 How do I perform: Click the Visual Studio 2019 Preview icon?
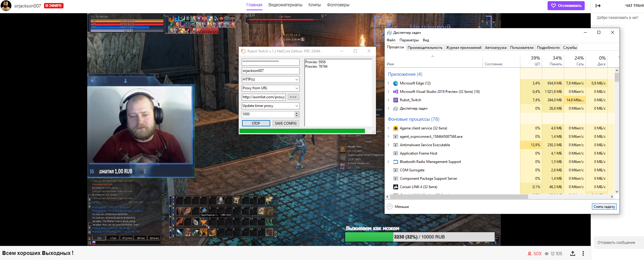click(x=395, y=92)
